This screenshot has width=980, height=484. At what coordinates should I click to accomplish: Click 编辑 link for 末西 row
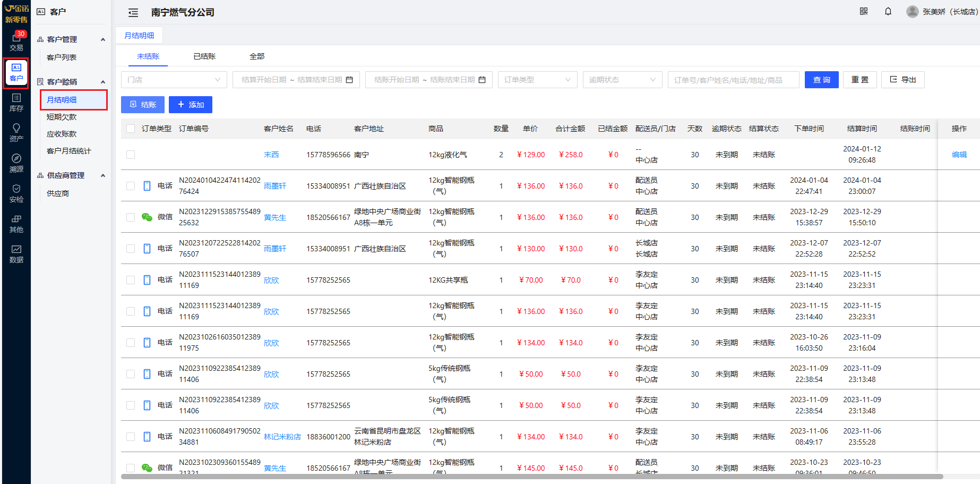coord(959,155)
